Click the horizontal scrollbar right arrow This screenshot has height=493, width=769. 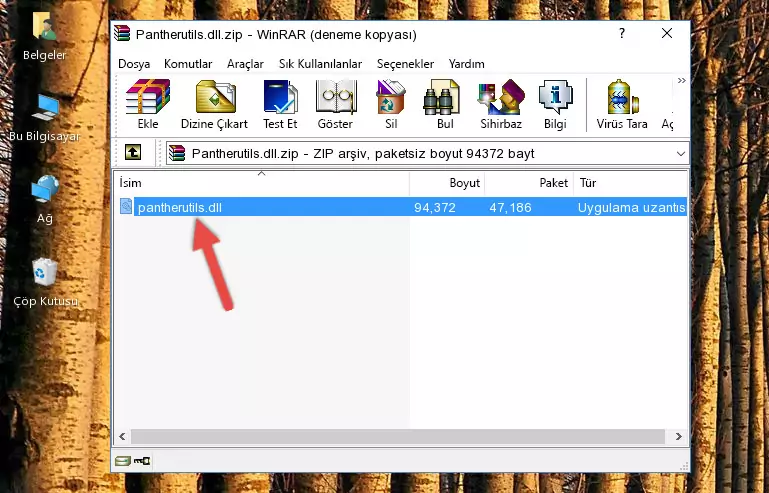coord(679,436)
